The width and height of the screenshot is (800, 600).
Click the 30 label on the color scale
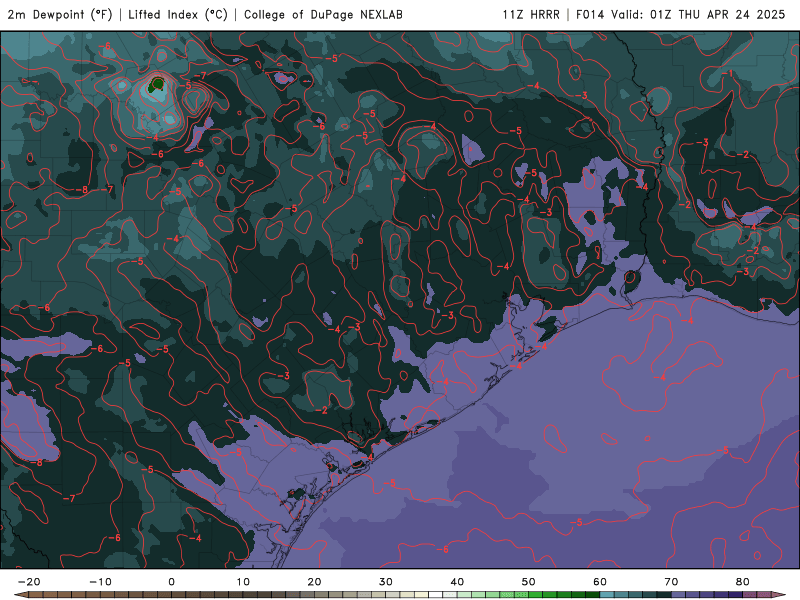386,582
